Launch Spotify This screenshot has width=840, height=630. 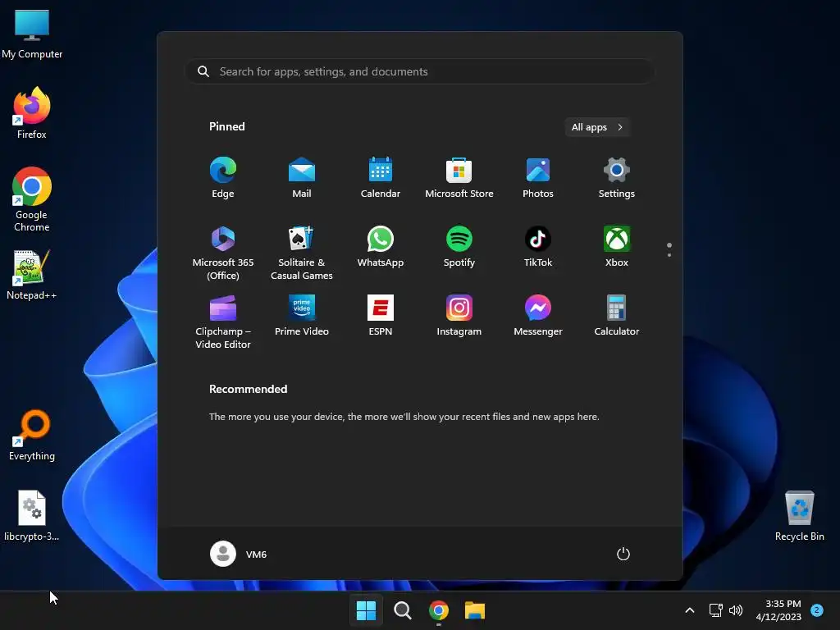459,246
